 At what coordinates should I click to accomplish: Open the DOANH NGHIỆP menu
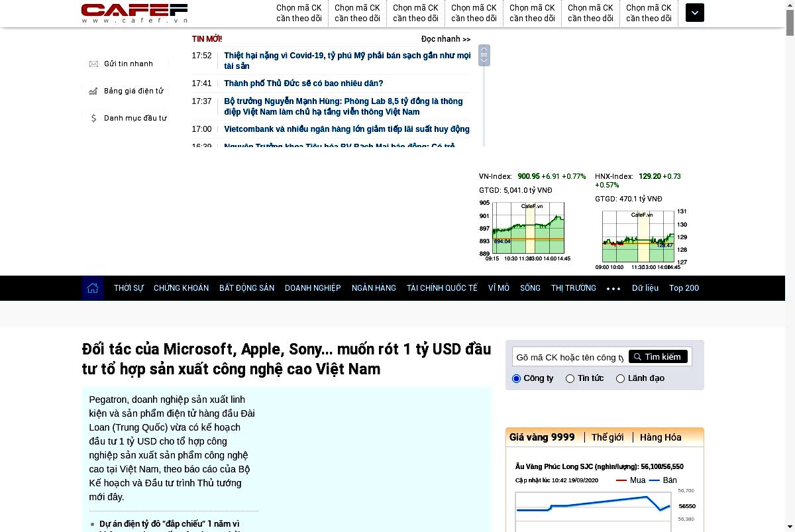[x=313, y=288]
